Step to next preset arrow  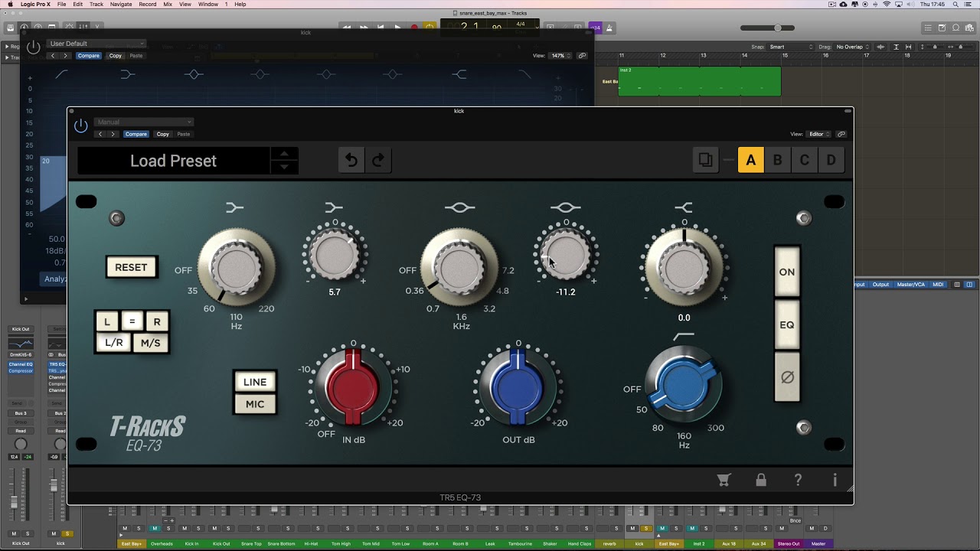click(x=284, y=167)
